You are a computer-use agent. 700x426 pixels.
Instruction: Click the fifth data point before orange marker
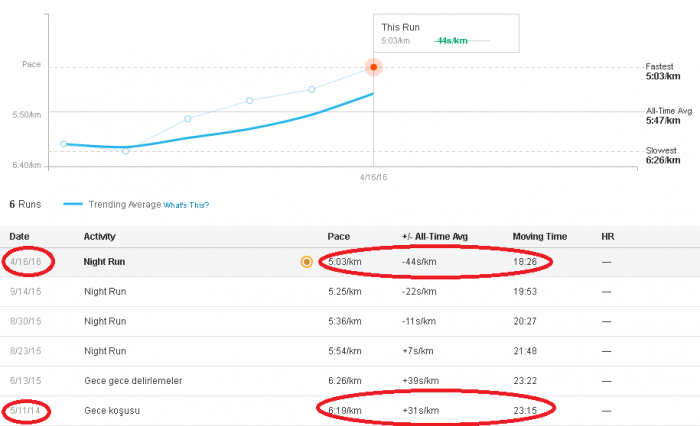[x=312, y=89]
